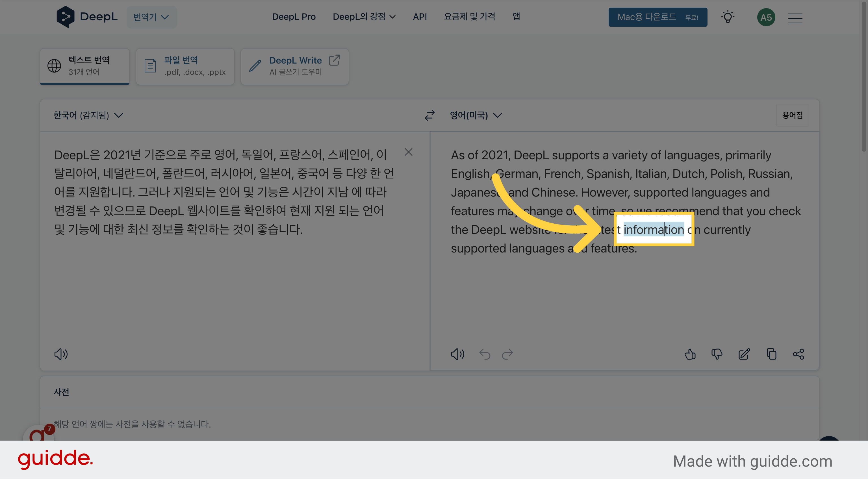Copy the translated text

coord(771,354)
